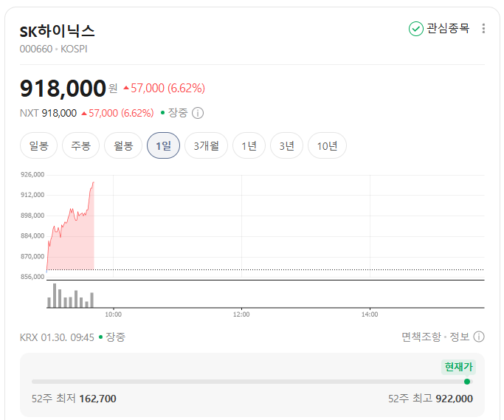Click the circled info icon after 정보
Screen dimensions: 504x420
(x=479, y=337)
